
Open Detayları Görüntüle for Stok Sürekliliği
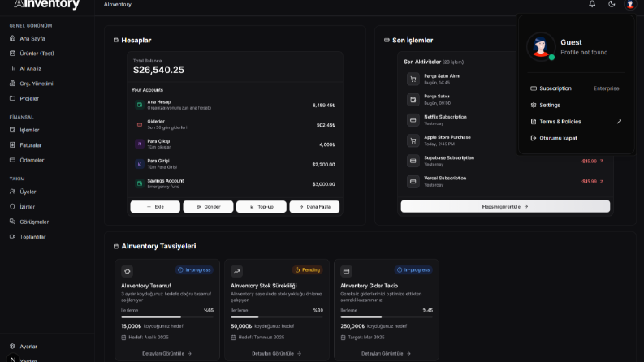pos(277,353)
